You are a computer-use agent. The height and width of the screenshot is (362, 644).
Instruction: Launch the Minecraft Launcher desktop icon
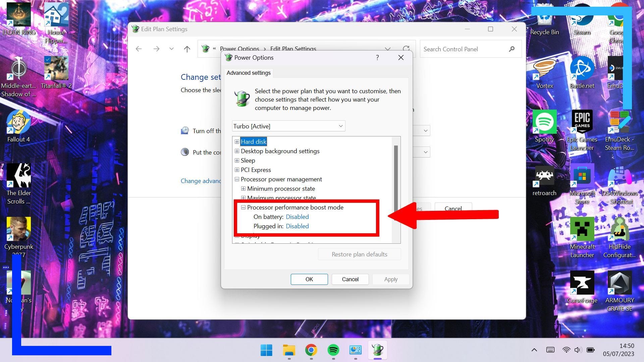click(582, 229)
